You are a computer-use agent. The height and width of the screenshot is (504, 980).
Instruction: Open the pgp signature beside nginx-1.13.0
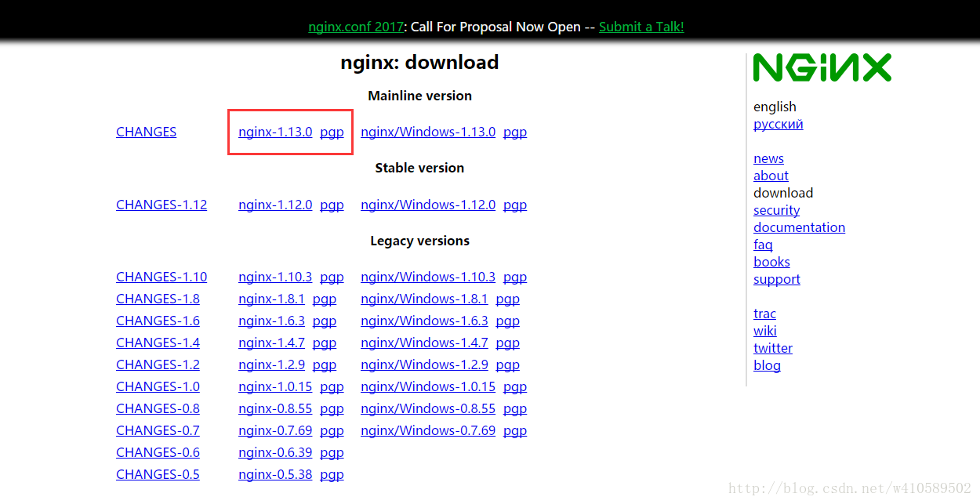tap(332, 132)
